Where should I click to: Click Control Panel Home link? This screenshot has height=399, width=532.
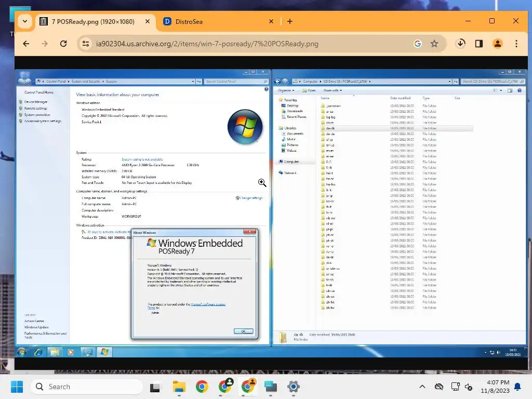pos(38,92)
